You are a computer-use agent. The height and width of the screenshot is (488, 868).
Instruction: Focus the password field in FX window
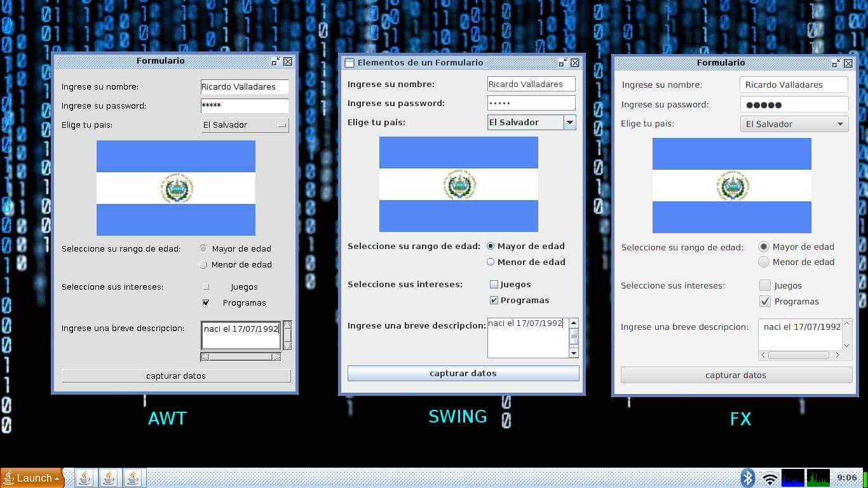pos(794,104)
